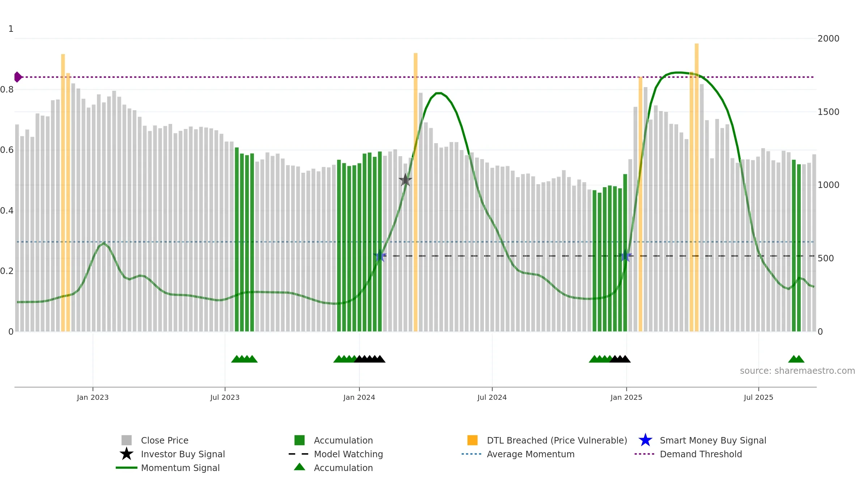
Task: Click the purple diamond Demand Threshold marker
Action: pos(18,77)
